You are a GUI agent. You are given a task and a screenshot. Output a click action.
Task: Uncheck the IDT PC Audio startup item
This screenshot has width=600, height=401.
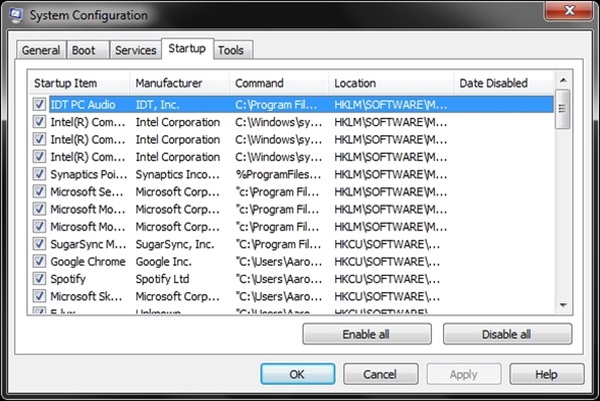coord(39,104)
